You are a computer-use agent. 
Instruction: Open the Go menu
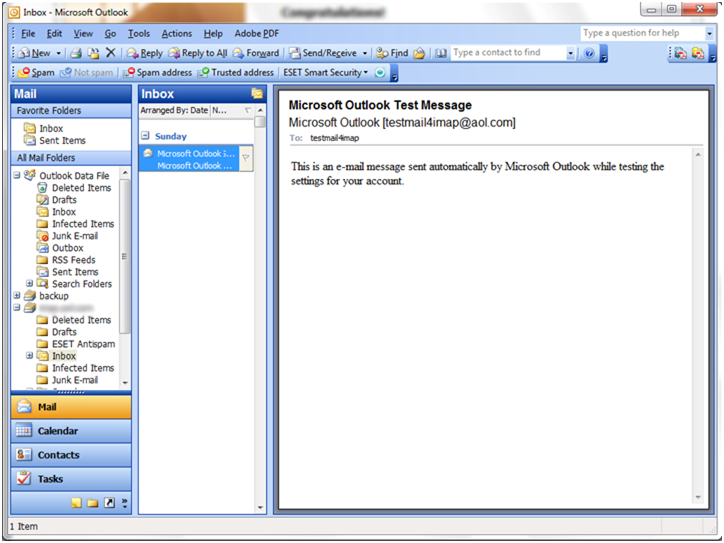point(110,33)
